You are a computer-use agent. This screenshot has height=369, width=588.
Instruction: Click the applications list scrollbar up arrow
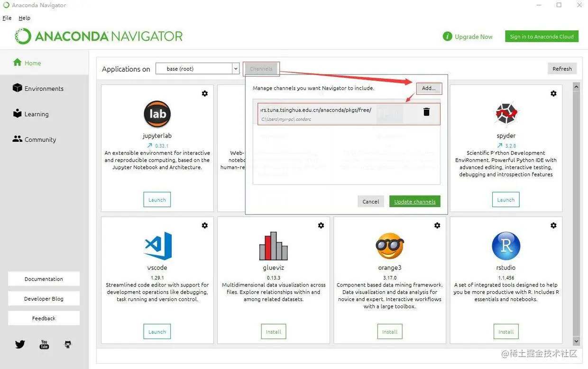(576, 87)
